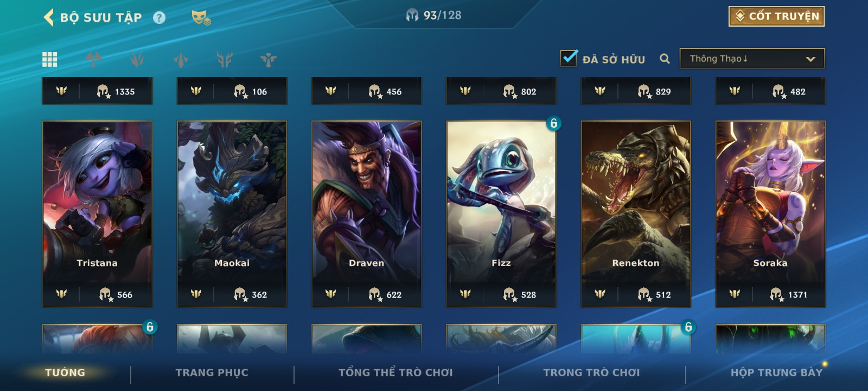Open the help question mark icon

[159, 18]
